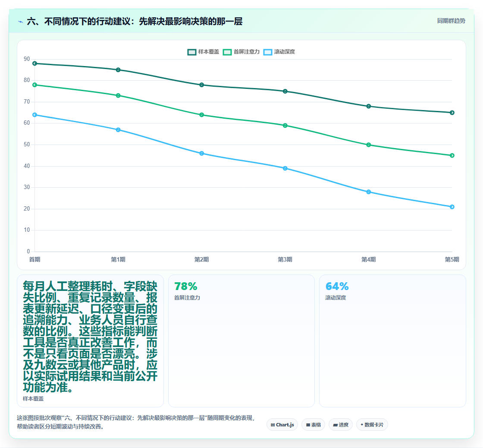
Task: Click the chart description text 这张图按批次观察
Action: [x=136, y=422]
